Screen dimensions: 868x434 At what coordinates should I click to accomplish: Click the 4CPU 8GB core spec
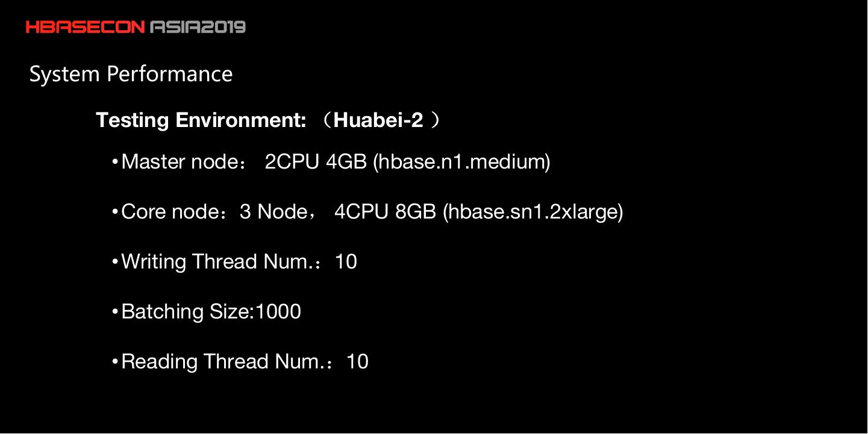pyautogui.click(x=385, y=212)
